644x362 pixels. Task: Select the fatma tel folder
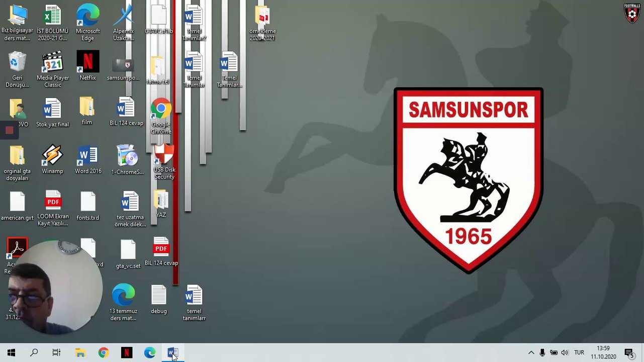(x=157, y=69)
